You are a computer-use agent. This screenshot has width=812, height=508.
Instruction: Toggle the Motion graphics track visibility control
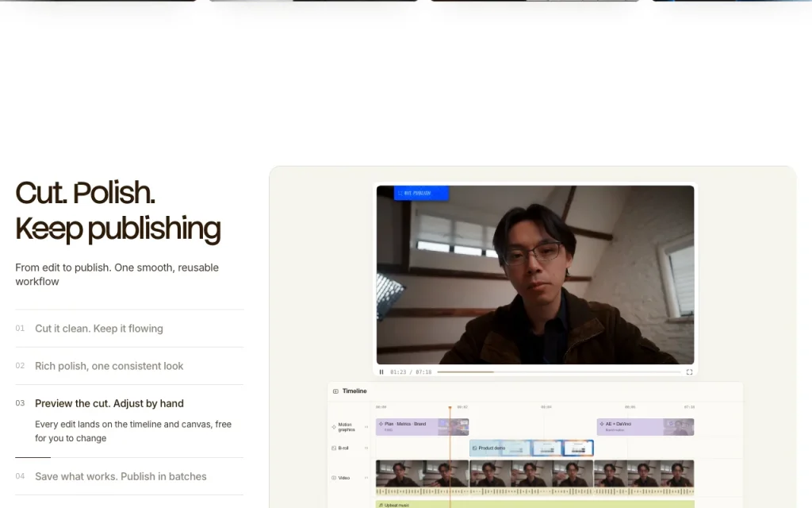pos(366,426)
